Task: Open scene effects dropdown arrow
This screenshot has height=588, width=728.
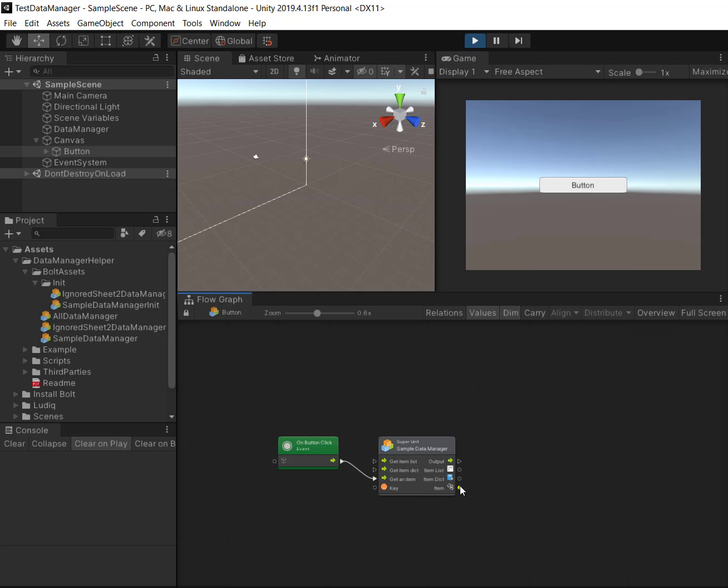Action: (x=347, y=71)
